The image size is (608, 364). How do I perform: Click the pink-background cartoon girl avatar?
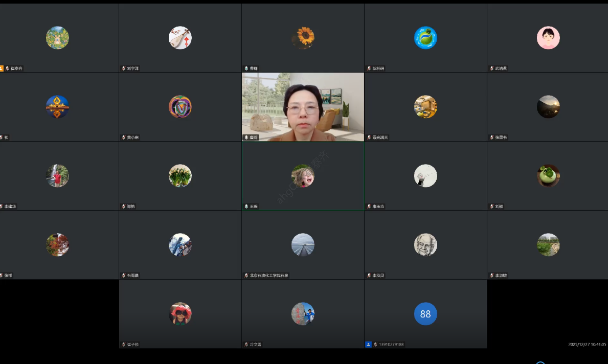pos(548,38)
